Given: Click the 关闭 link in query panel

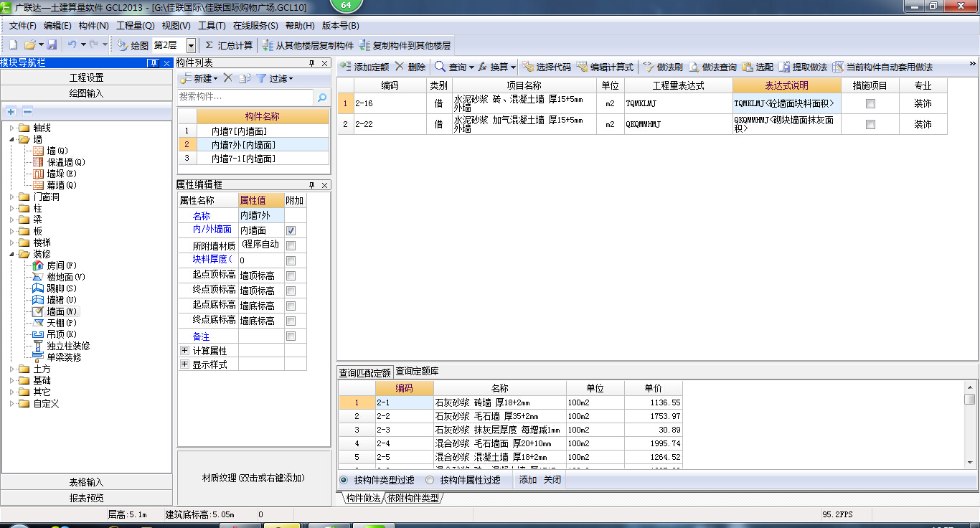Looking at the screenshot, I should (x=552, y=480).
